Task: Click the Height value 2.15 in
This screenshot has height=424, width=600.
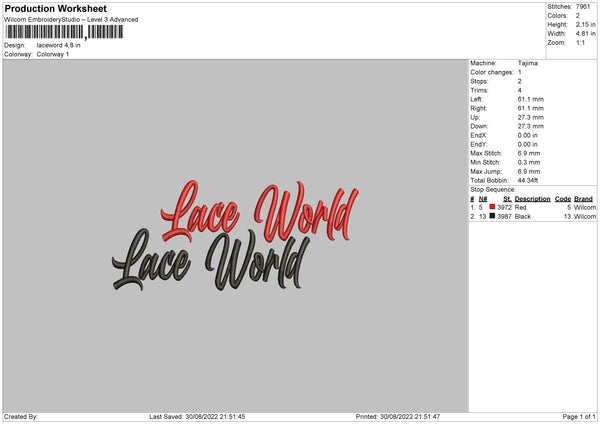Action: point(585,24)
